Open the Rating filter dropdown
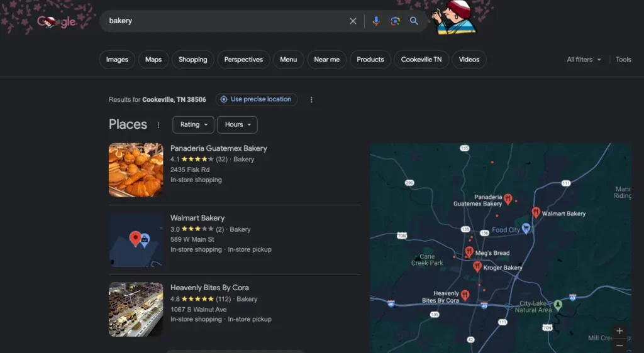Screen dimensions: 644x353 194,124
